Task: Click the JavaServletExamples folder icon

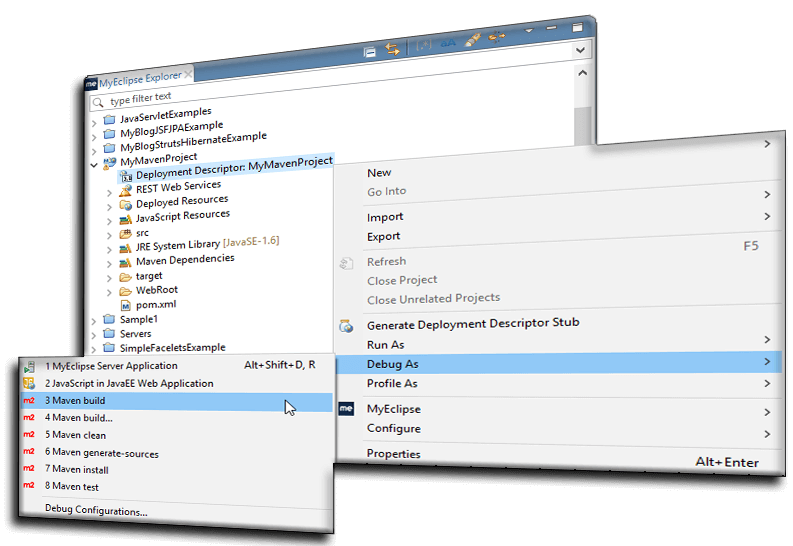Action: [x=109, y=120]
